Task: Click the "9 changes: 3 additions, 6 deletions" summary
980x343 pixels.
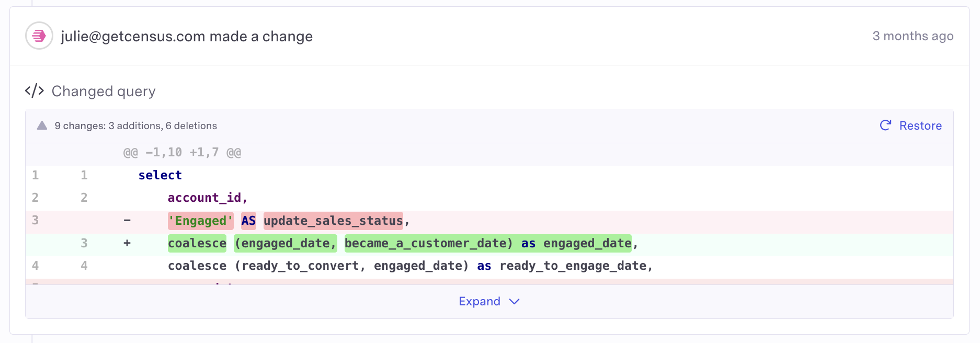Action: (135, 126)
